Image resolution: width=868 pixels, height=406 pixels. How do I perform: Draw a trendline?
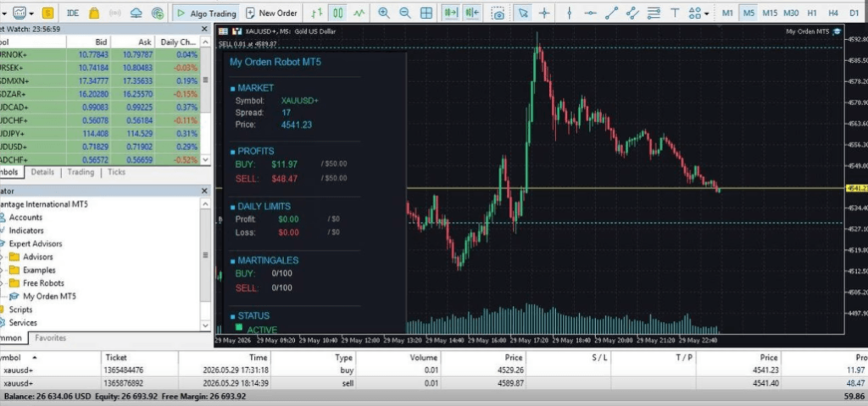[x=612, y=12]
